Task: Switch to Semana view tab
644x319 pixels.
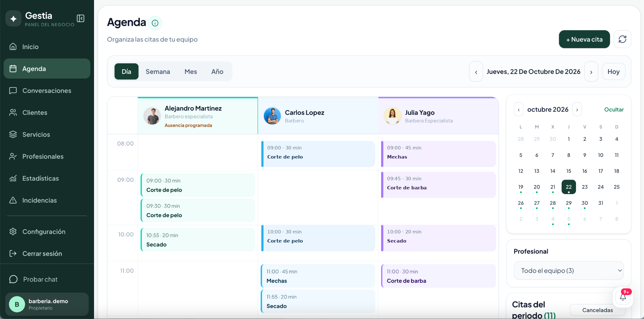Action: pyautogui.click(x=158, y=71)
